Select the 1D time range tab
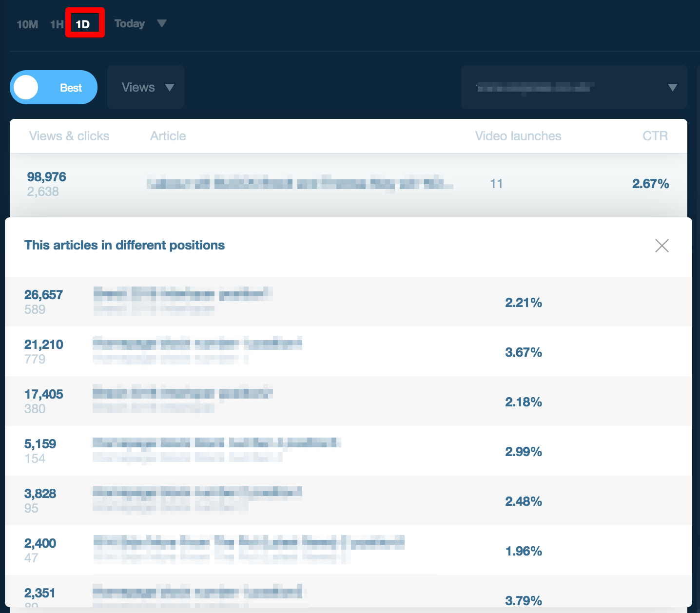 [83, 24]
